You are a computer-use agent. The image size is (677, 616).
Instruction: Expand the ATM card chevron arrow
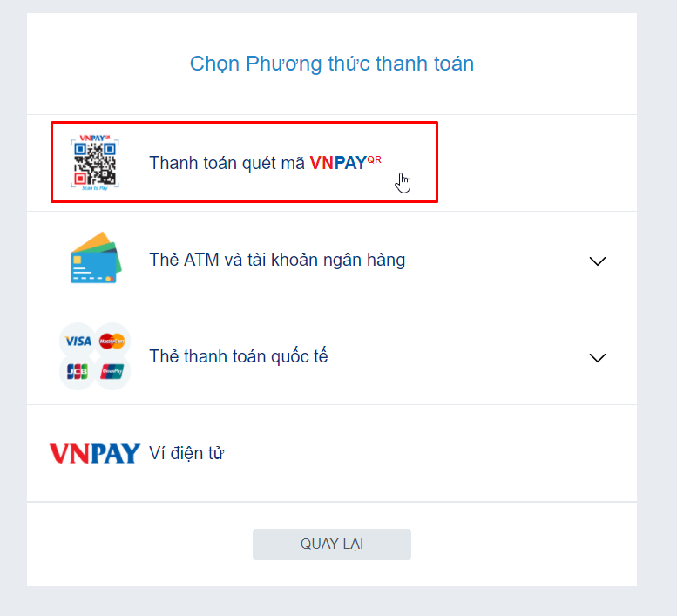(598, 261)
